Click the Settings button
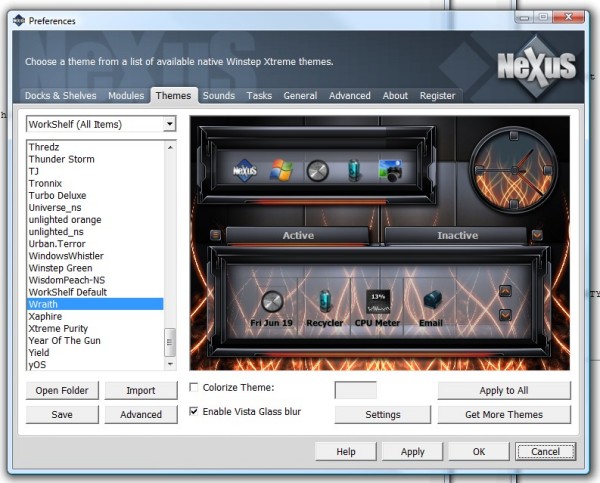600x483 pixels. point(383,414)
